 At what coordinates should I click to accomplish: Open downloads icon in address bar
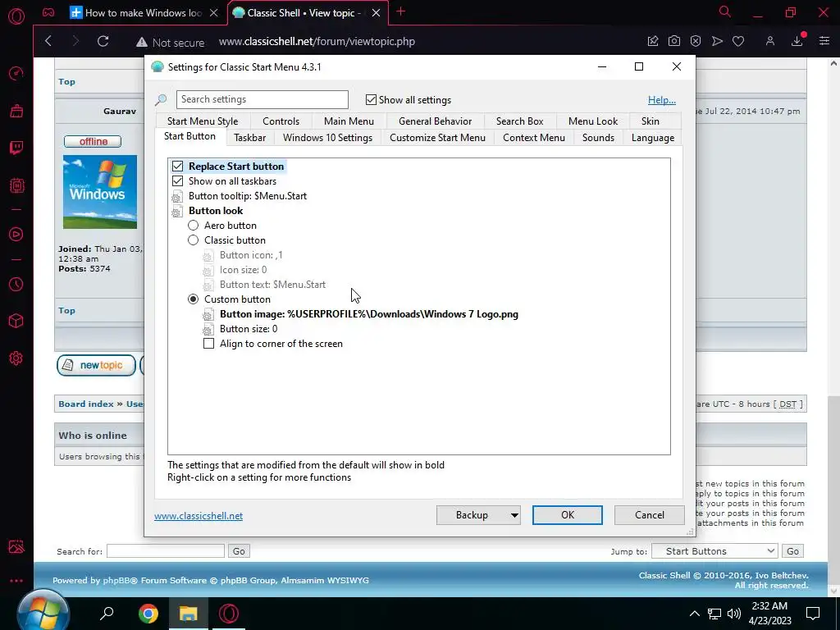(797, 41)
